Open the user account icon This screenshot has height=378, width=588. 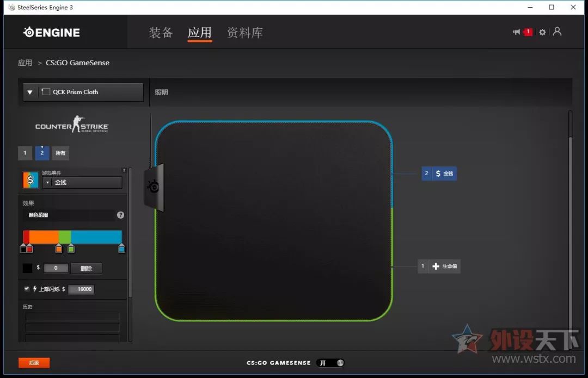(x=558, y=32)
